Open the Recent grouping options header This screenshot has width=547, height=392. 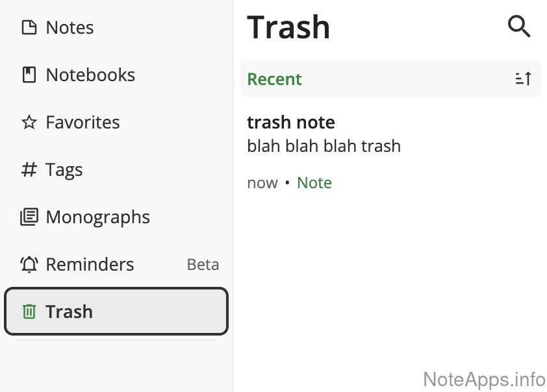click(x=275, y=79)
